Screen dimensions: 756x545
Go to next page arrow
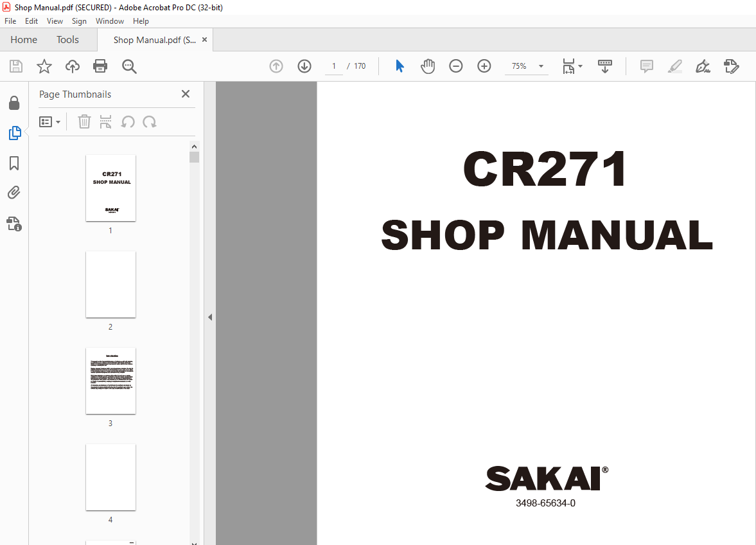click(304, 66)
